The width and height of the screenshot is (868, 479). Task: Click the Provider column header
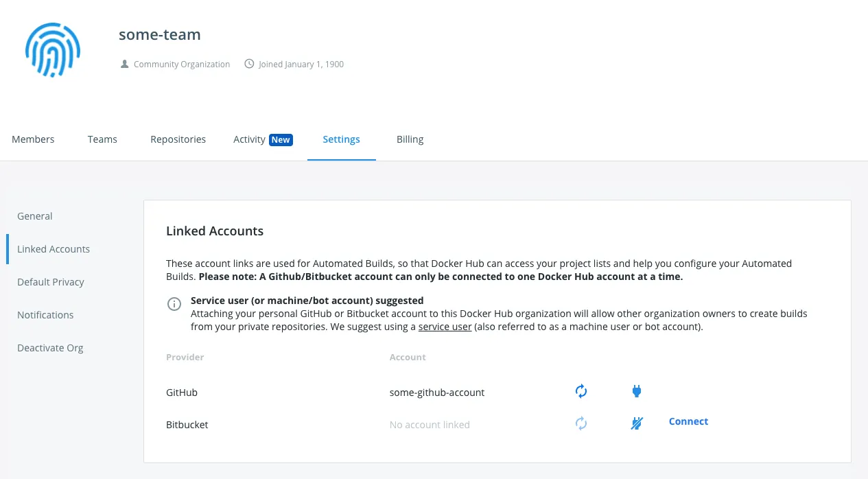click(185, 358)
